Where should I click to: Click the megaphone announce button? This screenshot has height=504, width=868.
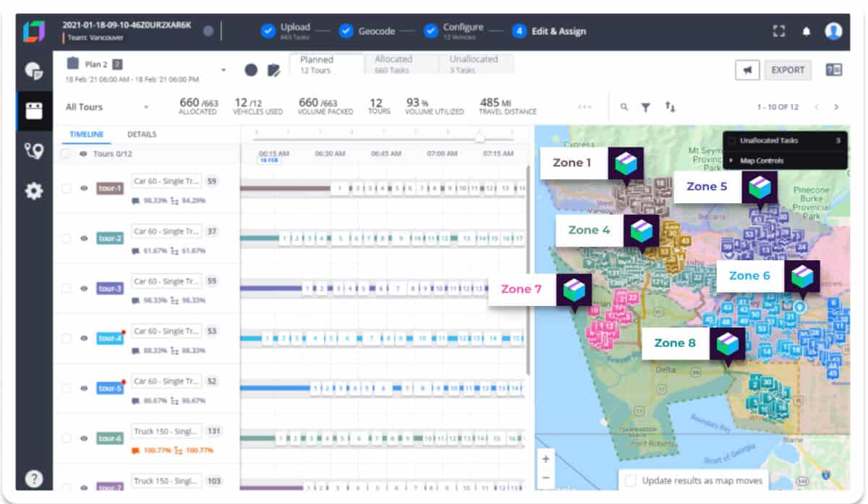748,69
